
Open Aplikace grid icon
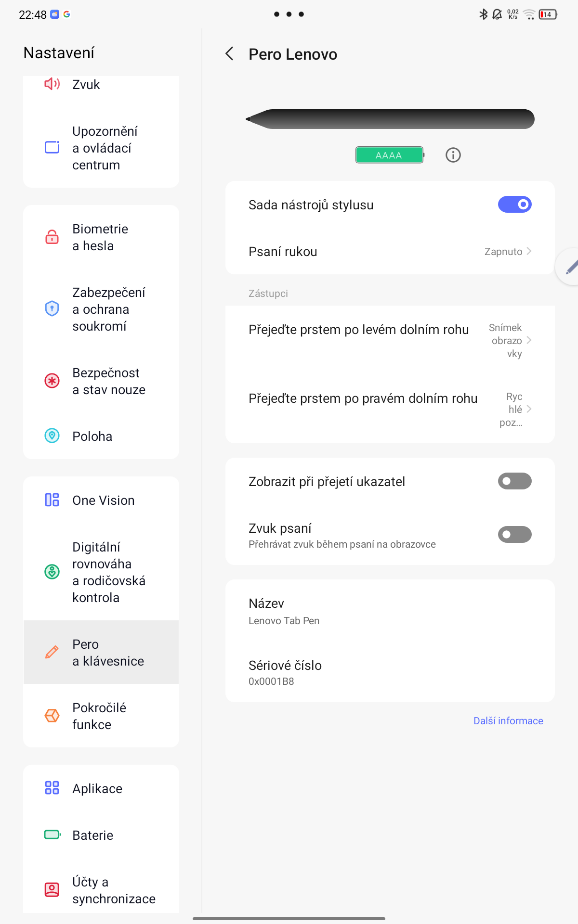pyautogui.click(x=52, y=788)
